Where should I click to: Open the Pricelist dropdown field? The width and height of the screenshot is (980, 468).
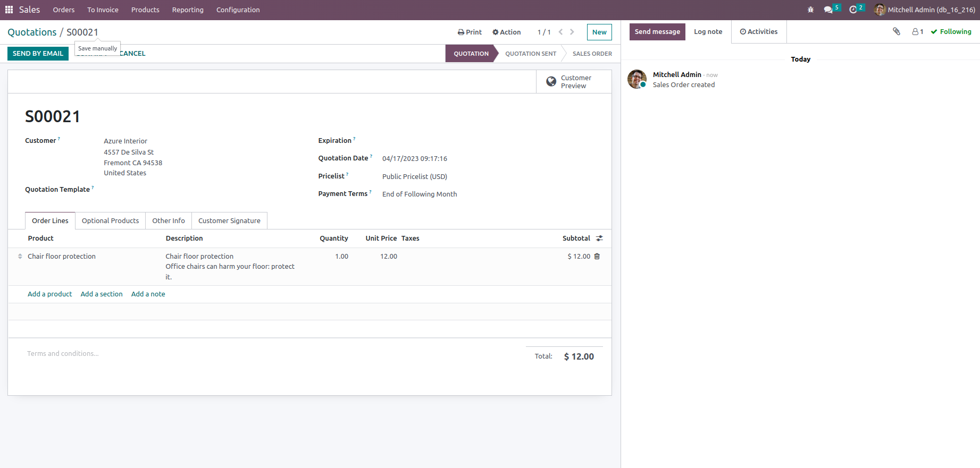click(x=415, y=176)
